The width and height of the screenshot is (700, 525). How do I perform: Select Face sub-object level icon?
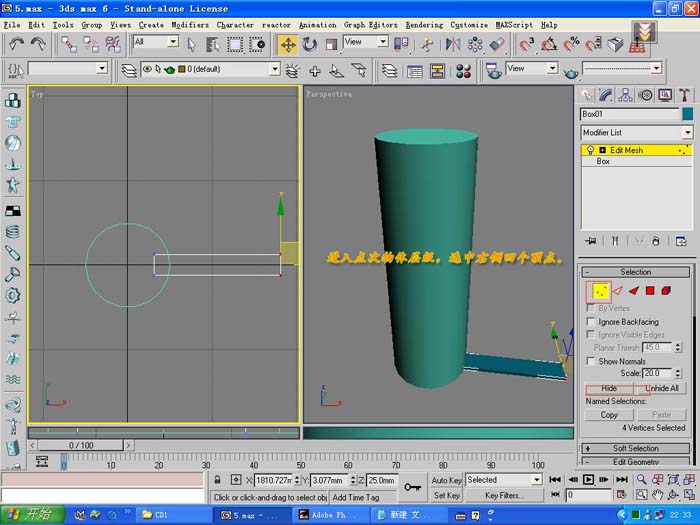633,291
